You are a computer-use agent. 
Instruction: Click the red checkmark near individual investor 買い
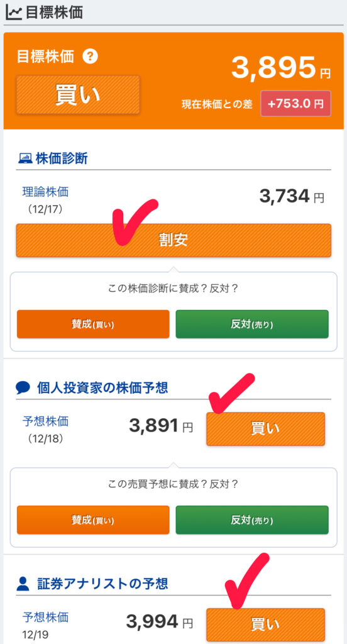231,392
